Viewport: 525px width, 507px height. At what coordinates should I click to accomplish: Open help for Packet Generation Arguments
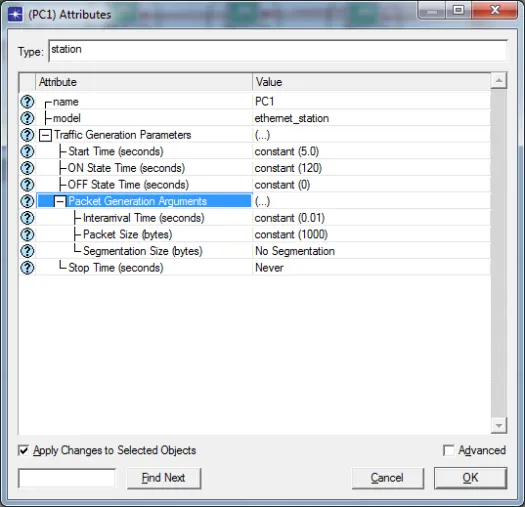click(x=27, y=201)
